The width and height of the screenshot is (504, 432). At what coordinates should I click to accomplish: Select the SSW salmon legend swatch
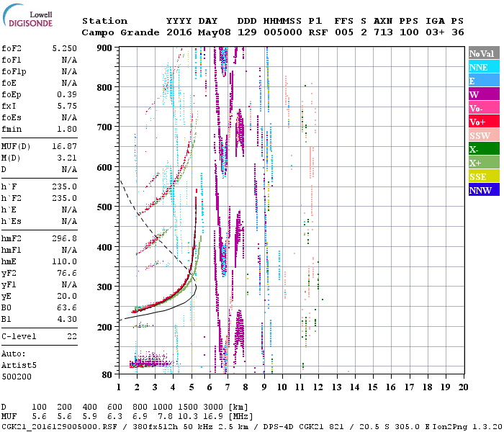(484, 135)
